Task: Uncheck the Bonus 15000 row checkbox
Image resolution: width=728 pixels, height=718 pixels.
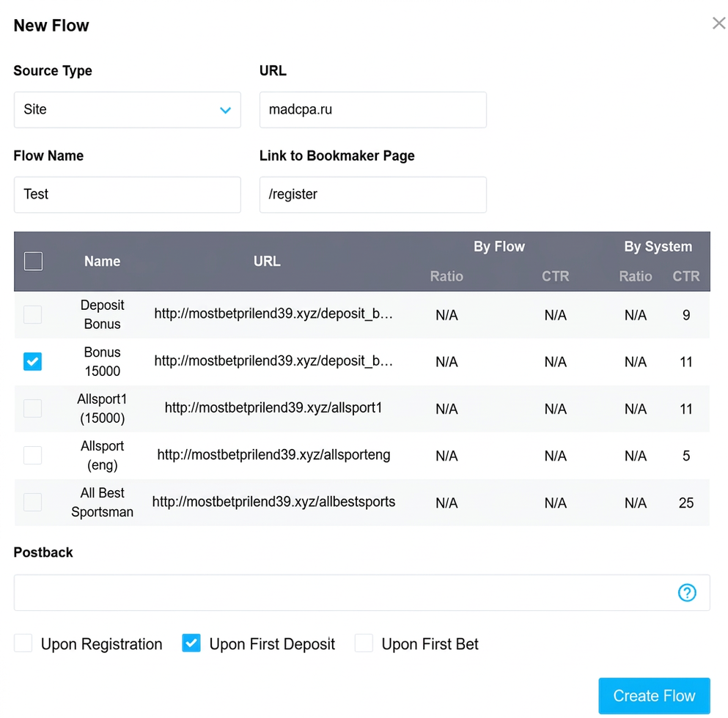Action: (x=33, y=361)
